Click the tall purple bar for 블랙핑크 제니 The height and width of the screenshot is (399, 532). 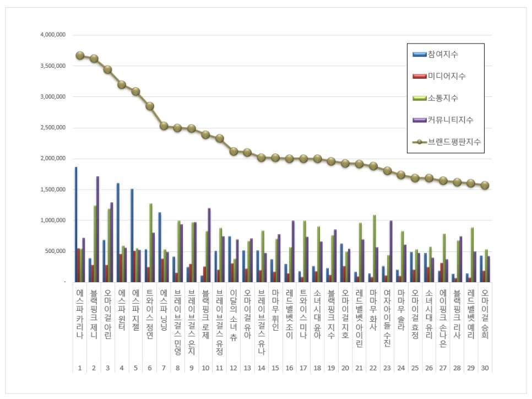coord(97,229)
